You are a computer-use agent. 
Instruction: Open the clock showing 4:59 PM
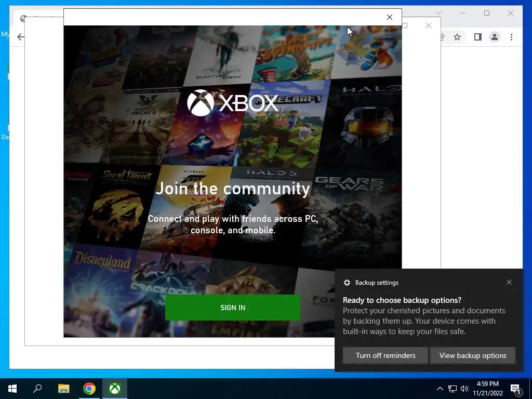[x=487, y=389]
